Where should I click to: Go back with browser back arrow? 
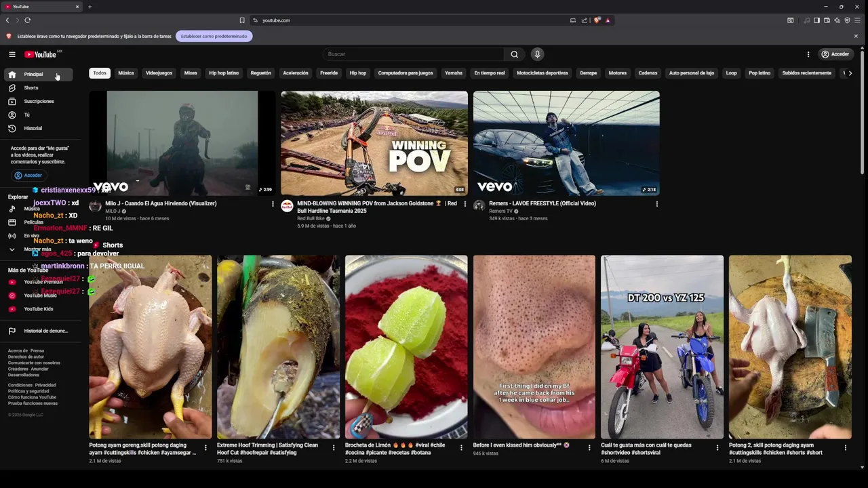[7, 20]
